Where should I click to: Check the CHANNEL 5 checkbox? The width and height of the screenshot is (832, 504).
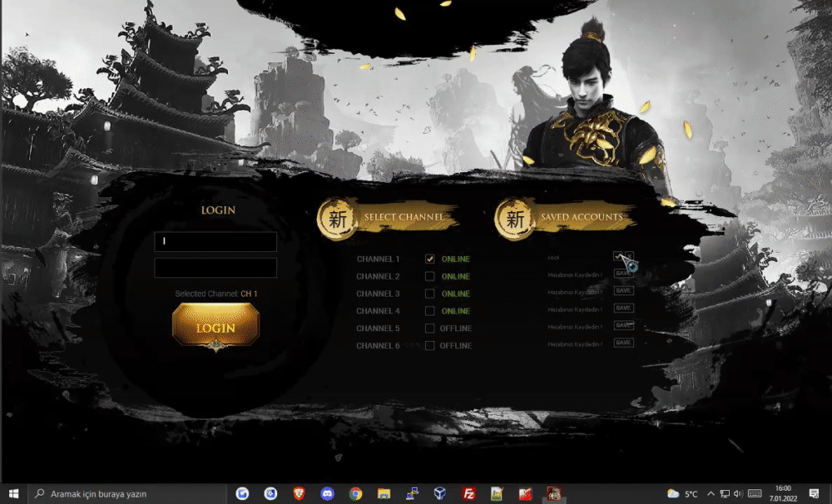coord(430,329)
